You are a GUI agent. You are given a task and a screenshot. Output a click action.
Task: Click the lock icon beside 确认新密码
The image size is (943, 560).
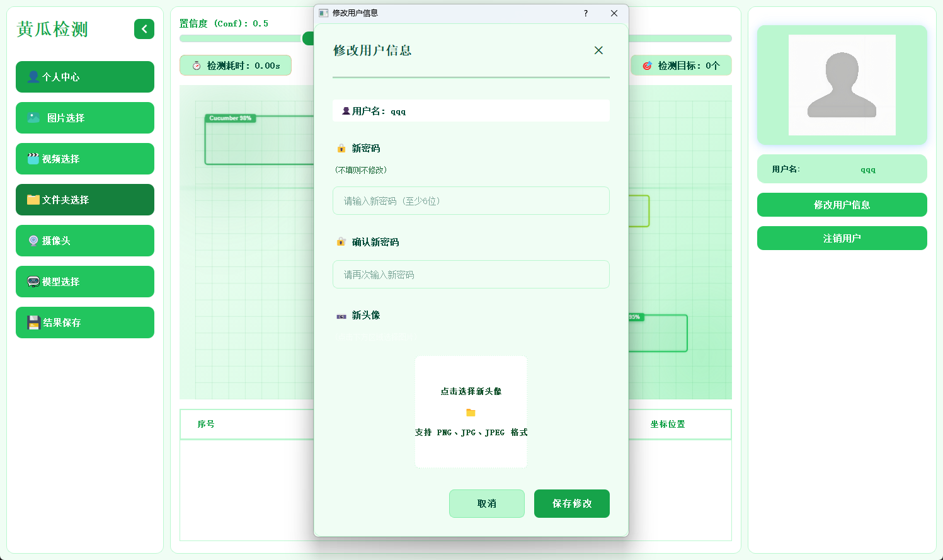(x=341, y=242)
